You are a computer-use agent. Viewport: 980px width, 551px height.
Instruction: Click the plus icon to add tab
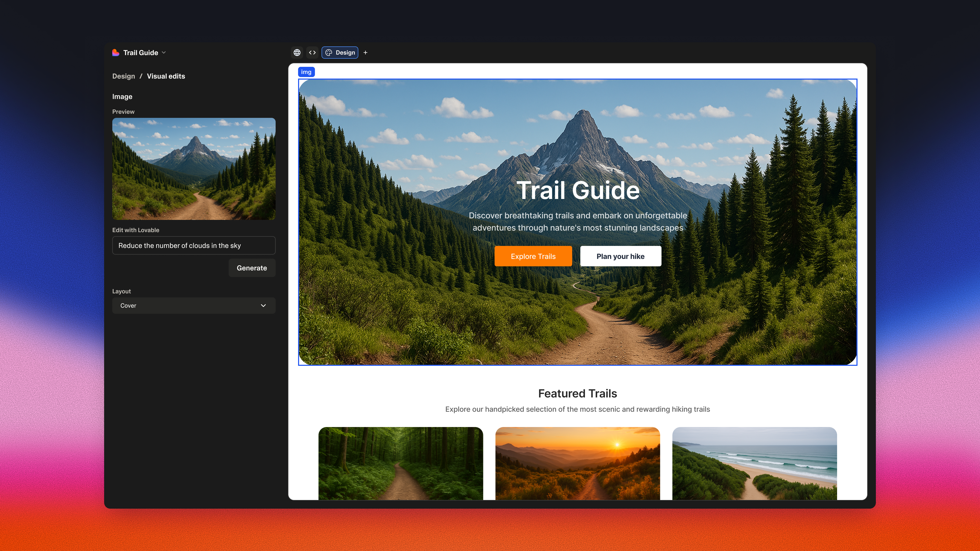tap(365, 53)
